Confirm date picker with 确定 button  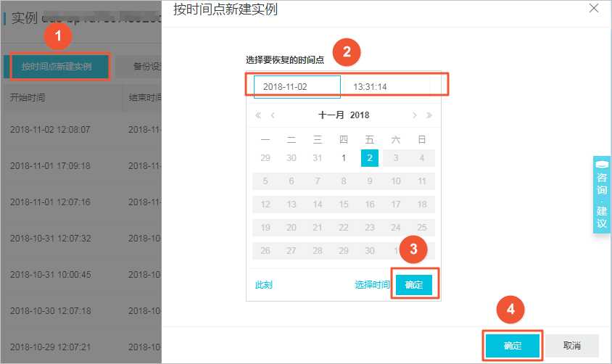pos(414,285)
